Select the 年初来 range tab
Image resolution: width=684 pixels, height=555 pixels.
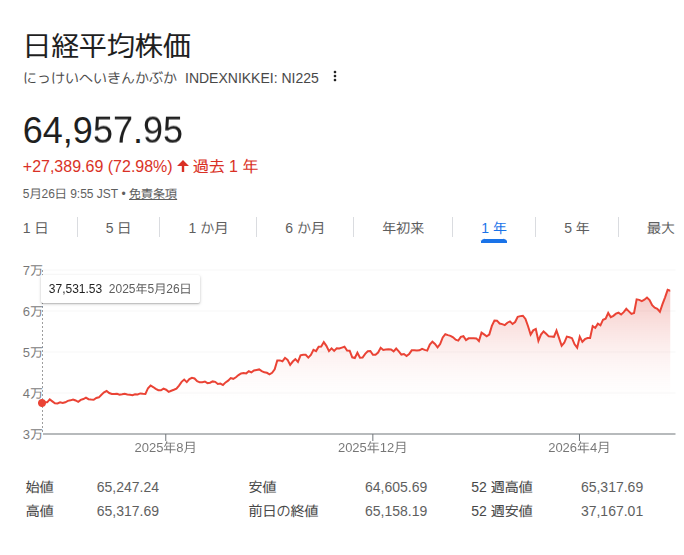click(403, 228)
